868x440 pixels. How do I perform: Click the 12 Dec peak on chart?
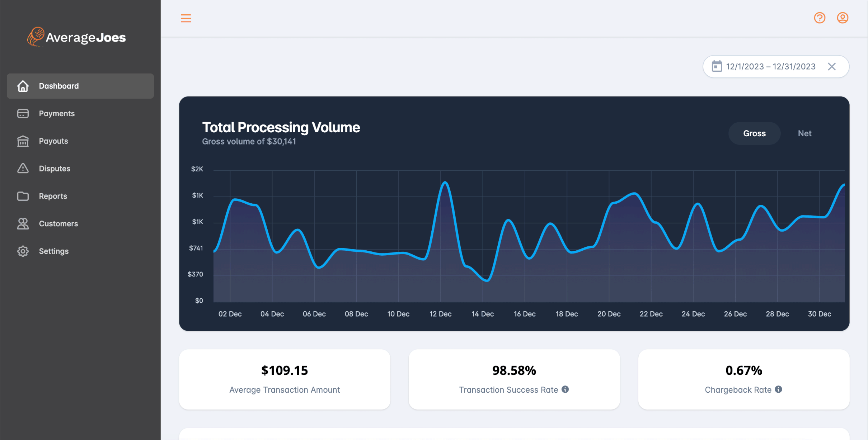click(445, 183)
